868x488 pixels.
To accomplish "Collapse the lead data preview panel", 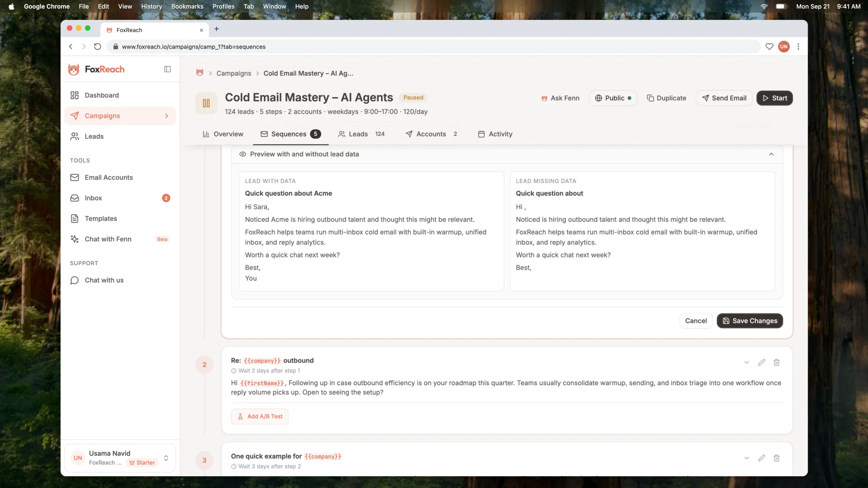I will tap(771, 154).
